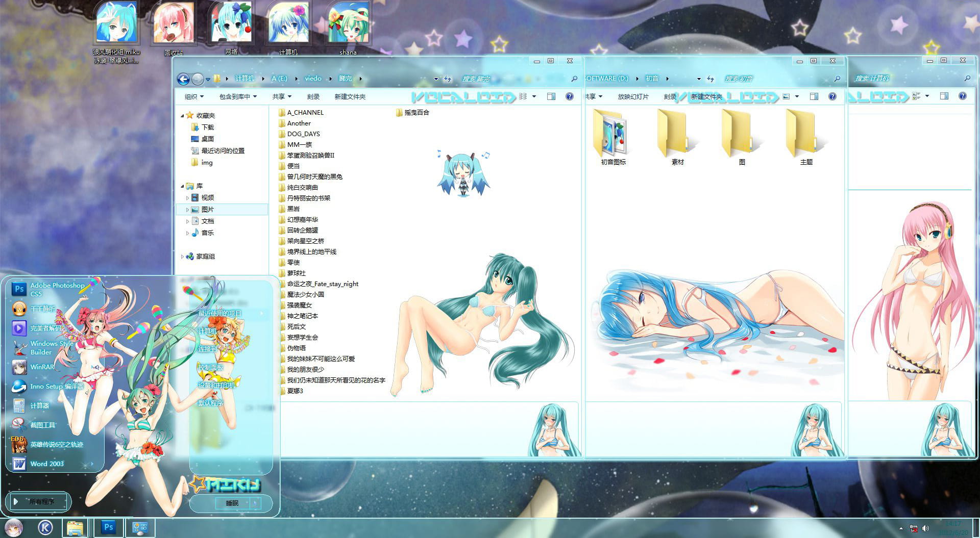This screenshot has height=538, width=980.
Task: Click the speaker icon in the system tray
Action: (927, 529)
